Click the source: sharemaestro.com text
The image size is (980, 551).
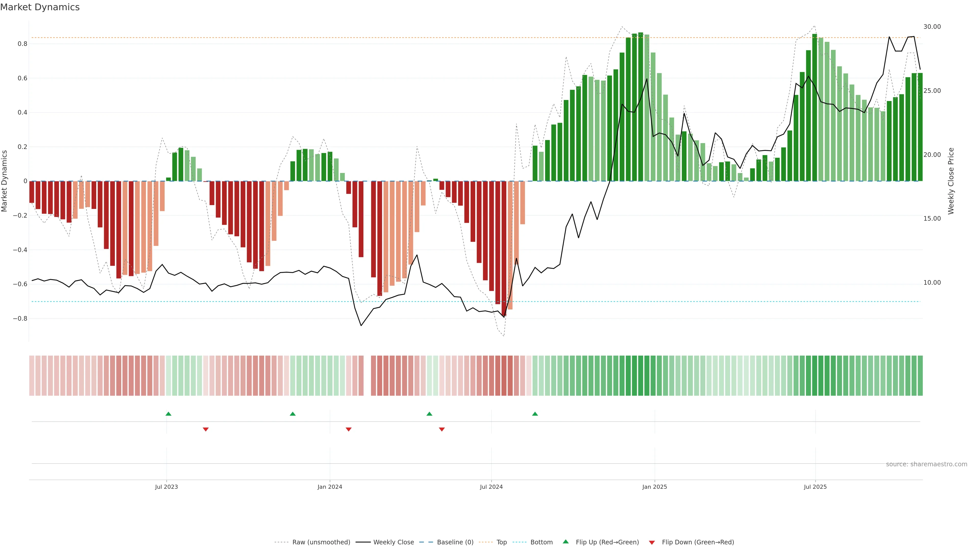(x=926, y=464)
